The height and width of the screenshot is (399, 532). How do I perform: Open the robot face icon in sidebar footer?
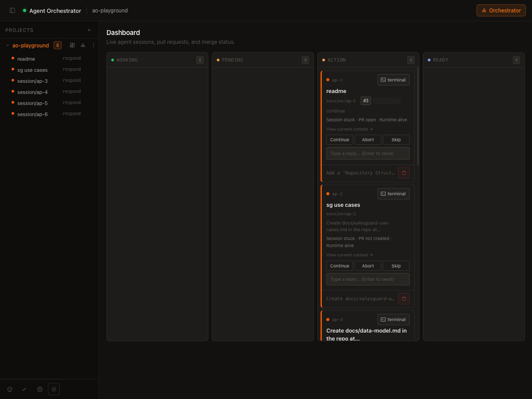(x=10, y=389)
